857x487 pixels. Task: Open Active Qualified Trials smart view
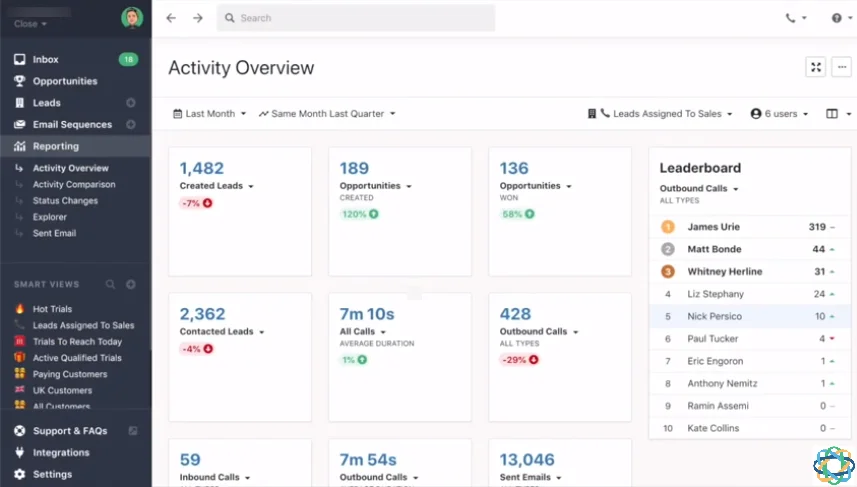(x=75, y=358)
